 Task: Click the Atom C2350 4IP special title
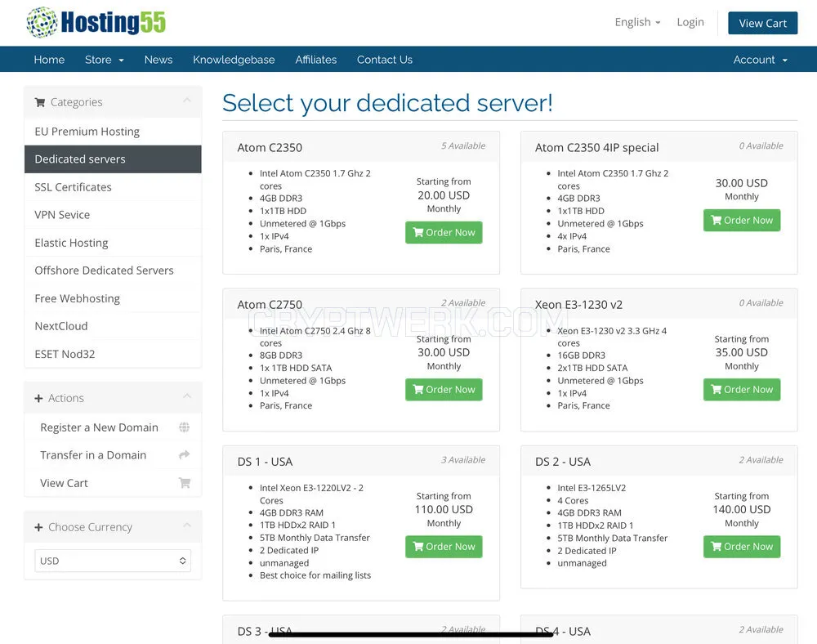coord(596,147)
